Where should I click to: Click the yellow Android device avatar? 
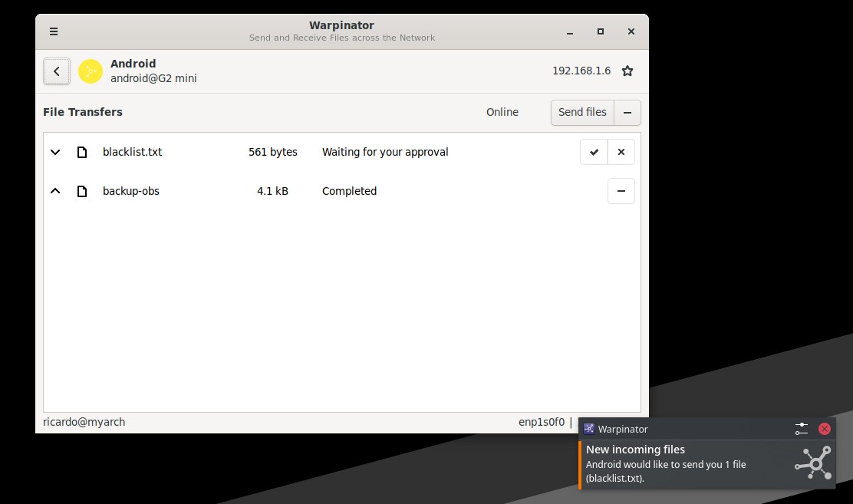coord(91,71)
